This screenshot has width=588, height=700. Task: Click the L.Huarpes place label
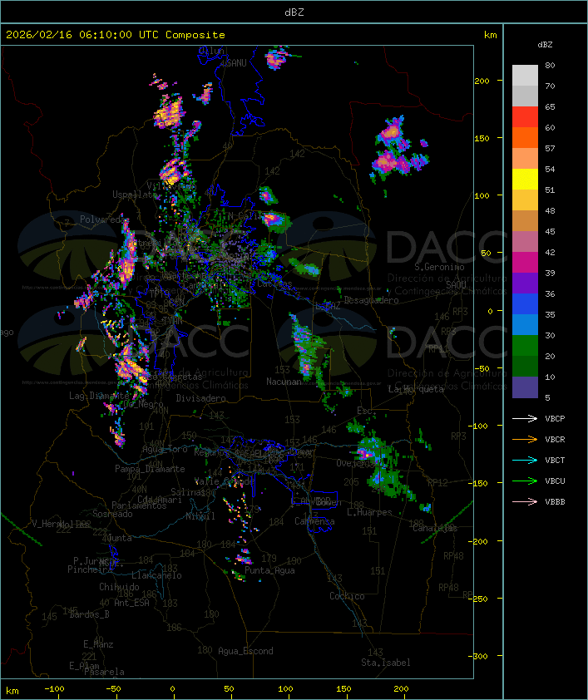(368, 512)
